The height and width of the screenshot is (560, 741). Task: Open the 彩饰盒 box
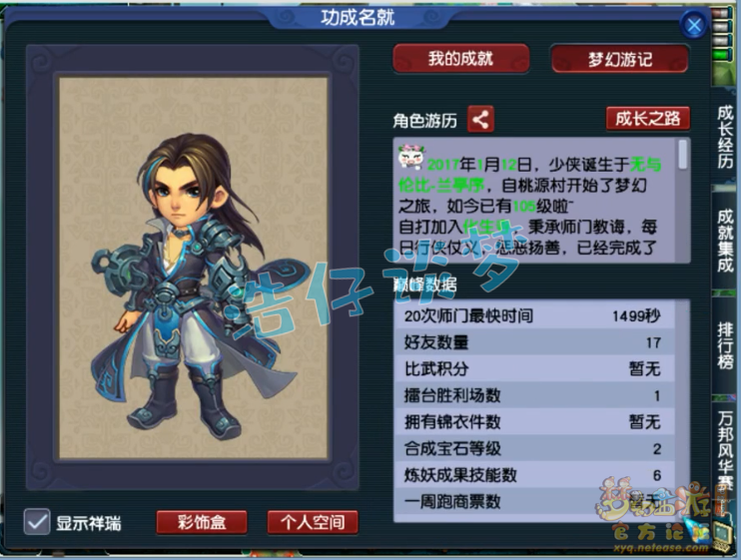pyautogui.click(x=202, y=522)
